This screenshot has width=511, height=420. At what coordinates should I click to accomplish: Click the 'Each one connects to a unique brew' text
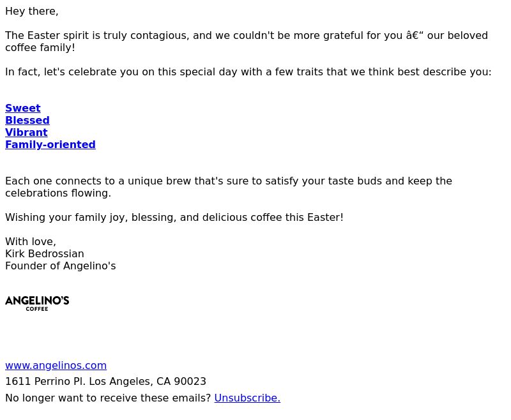point(229,181)
